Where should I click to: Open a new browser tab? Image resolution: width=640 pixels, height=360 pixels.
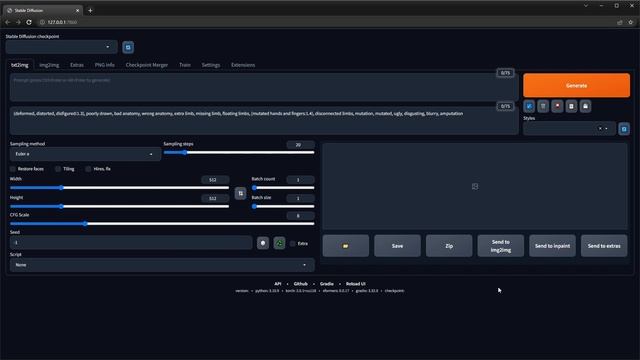coord(90,10)
